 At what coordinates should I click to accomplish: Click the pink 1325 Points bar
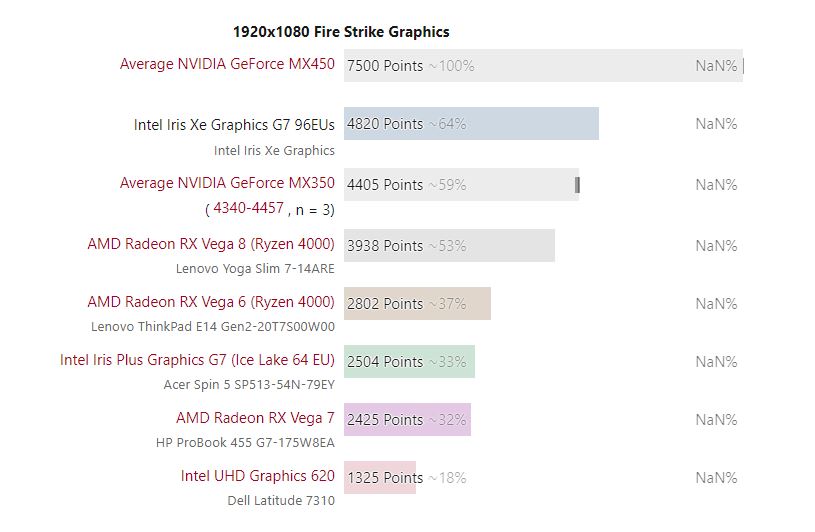point(379,477)
